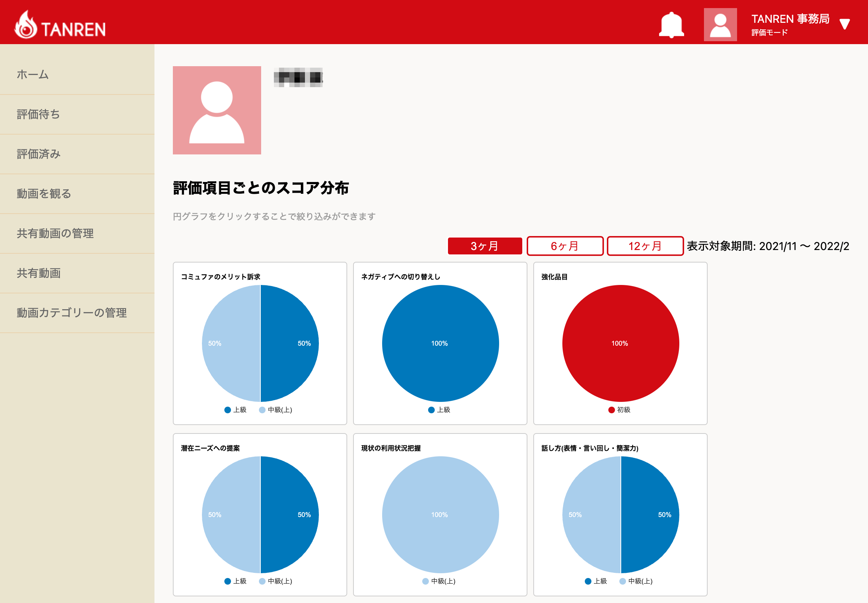Open 動画カテゴリーの管理 sidebar item
Screen dimensions: 868x603
(x=71, y=313)
